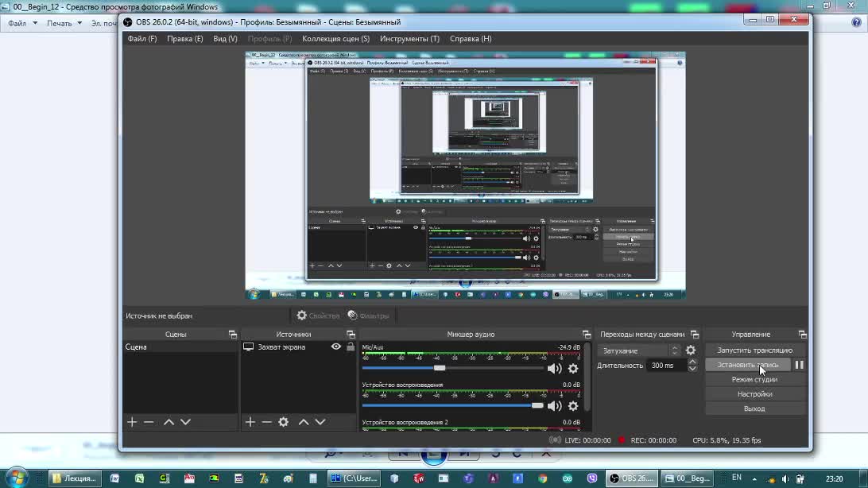Undock the Управление panel
Image resolution: width=868 pixels, height=488 pixels.
coord(802,334)
